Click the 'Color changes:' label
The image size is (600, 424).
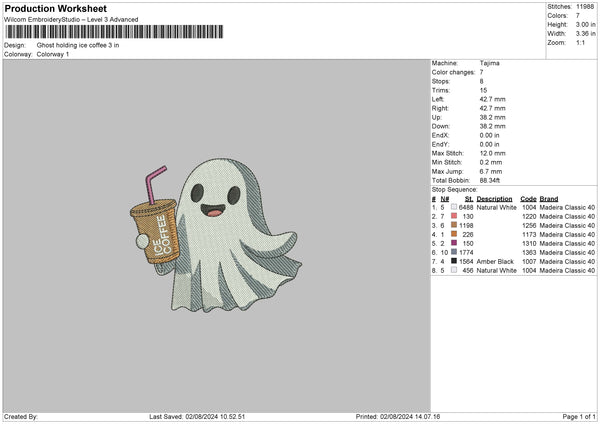pyautogui.click(x=453, y=72)
